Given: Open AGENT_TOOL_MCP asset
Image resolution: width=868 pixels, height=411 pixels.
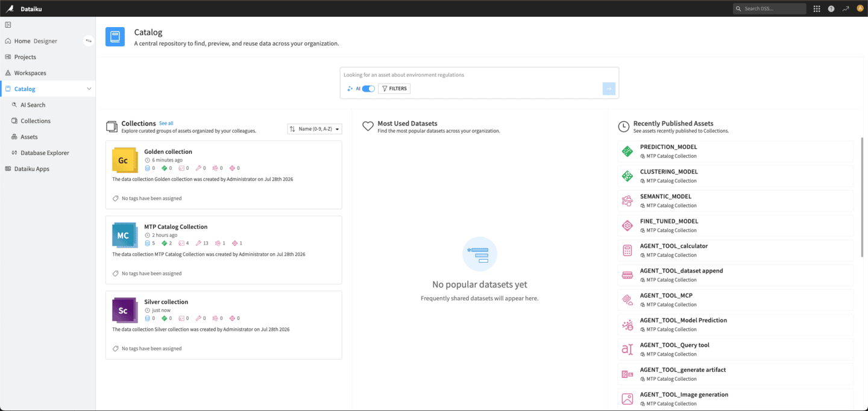Looking at the screenshot, I should tap(735, 300).
